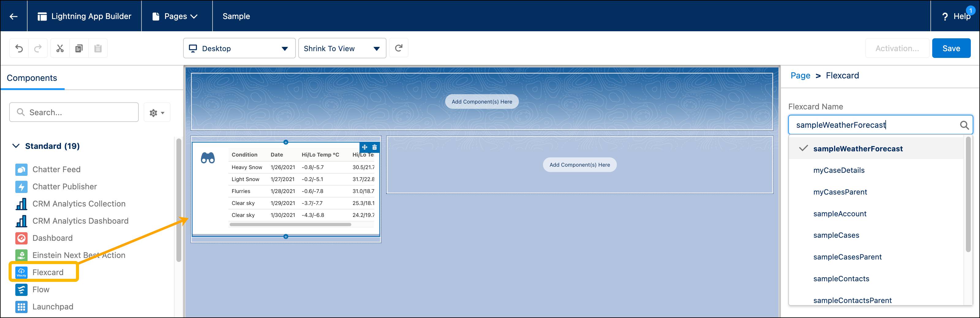Click the Redo icon
The height and width of the screenshot is (318, 980).
pyautogui.click(x=38, y=48)
